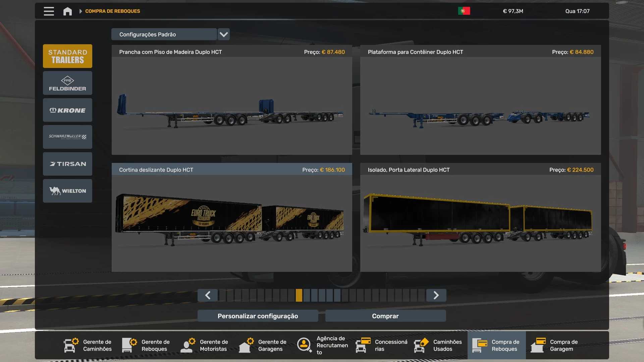Select the highlighted orange page indicator
The image size is (644, 362).
[299, 295]
